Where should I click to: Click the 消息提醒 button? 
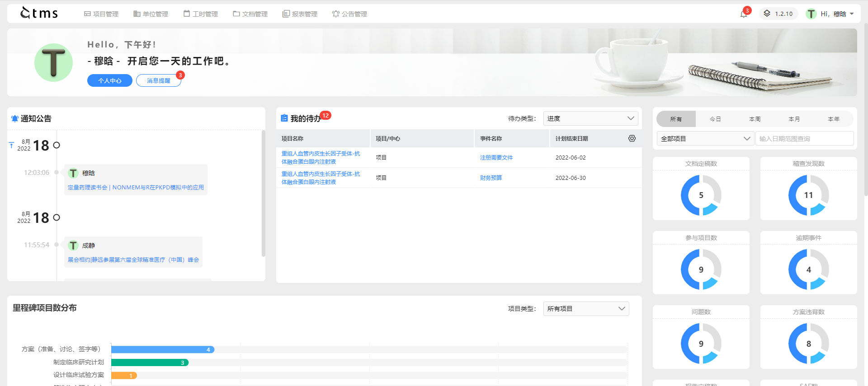coord(159,80)
